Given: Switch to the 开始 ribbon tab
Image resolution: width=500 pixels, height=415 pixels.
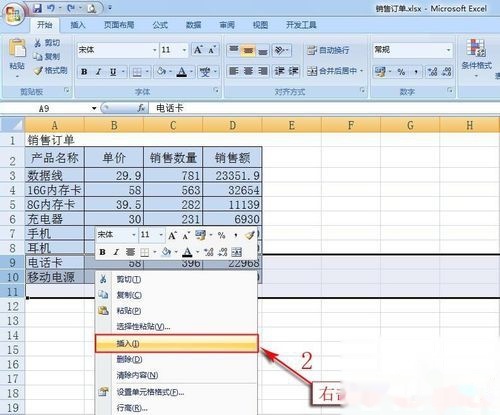Looking at the screenshot, I should [x=45, y=25].
